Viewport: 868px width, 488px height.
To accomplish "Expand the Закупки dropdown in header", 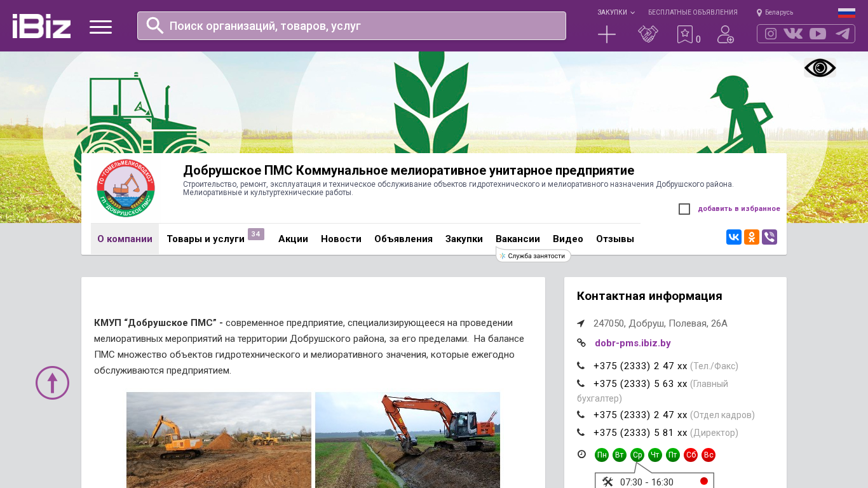I will tap(616, 13).
